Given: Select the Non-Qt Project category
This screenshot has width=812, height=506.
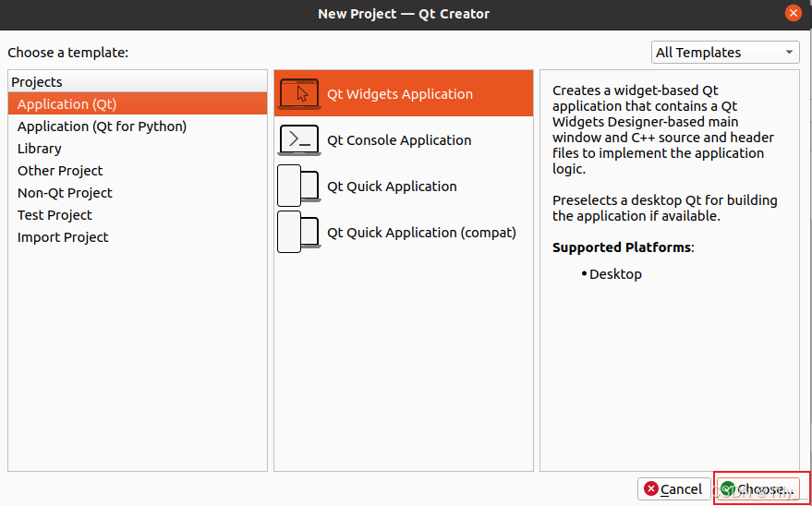Looking at the screenshot, I should [x=138, y=193].
